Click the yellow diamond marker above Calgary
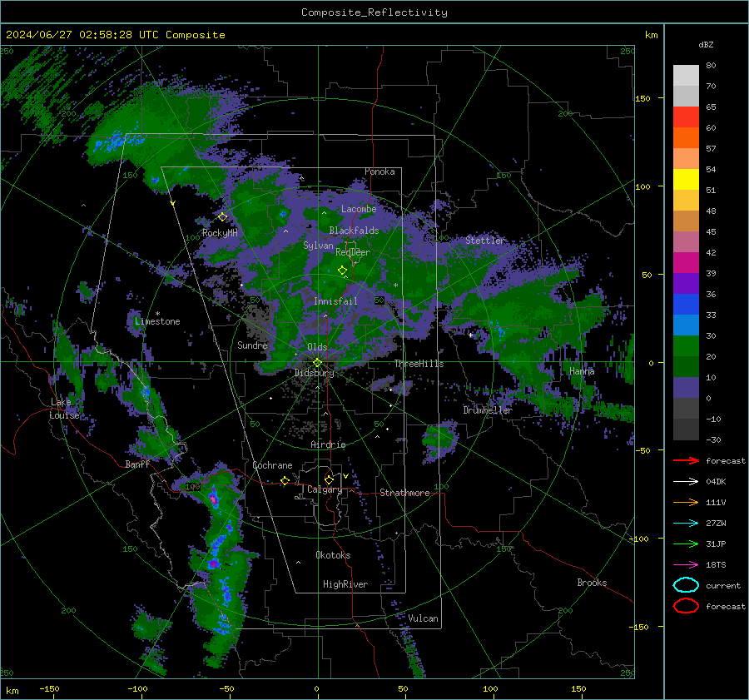749x700 pixels. (x=329, y=479)
